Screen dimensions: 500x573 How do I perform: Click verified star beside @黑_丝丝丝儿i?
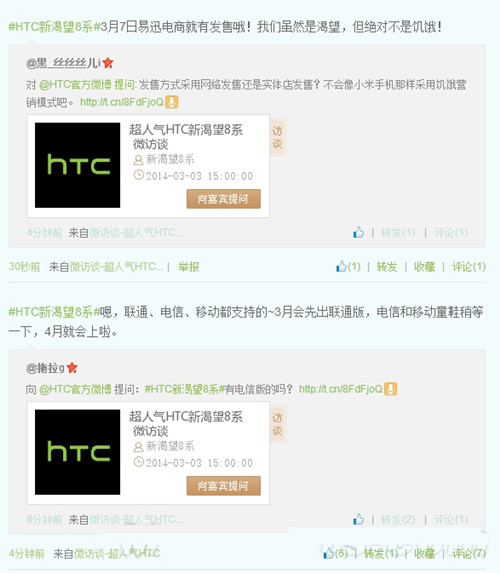[108, 63]
